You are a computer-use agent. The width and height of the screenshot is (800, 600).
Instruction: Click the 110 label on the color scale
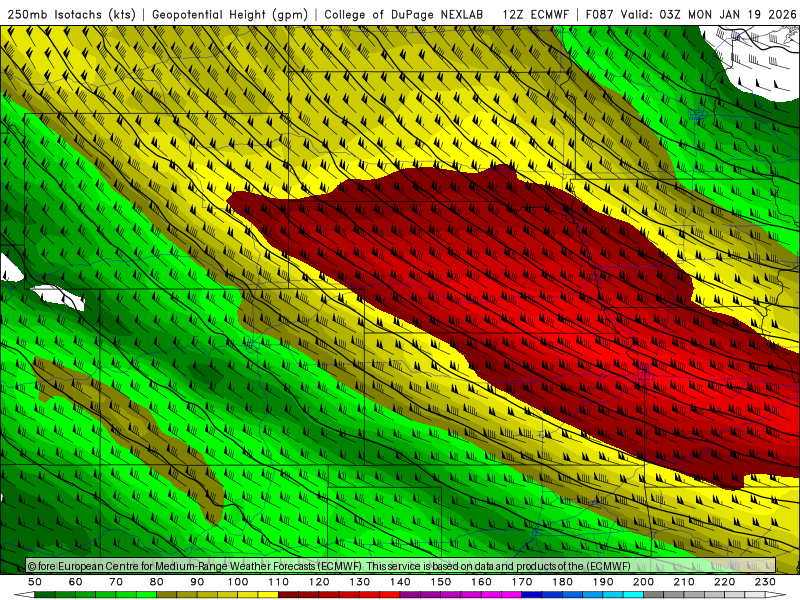pos(278,582)
